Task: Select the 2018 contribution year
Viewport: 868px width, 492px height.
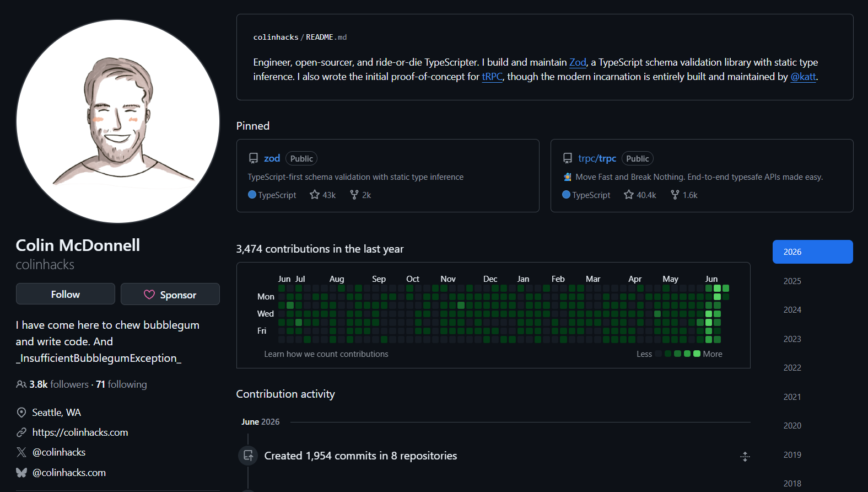Action: click(813, 483)
